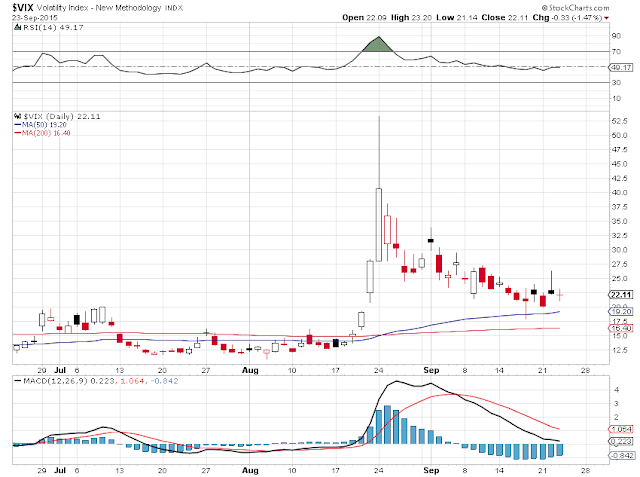
Task: Click the red down arrow after Chg
Action: [607, 18]
